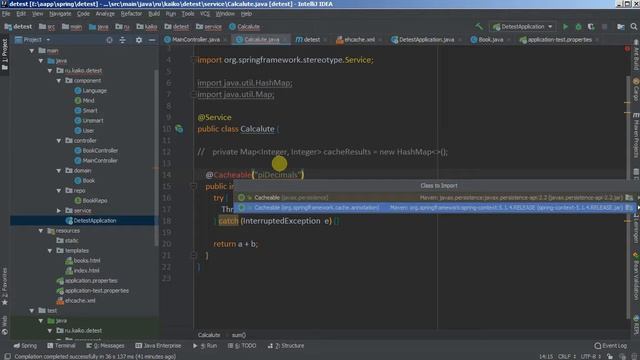The height and width of the screenshot is (360, 640).
Task: Open the DetestApplication run configuration dropdown
Action: [x=523, y=27]
